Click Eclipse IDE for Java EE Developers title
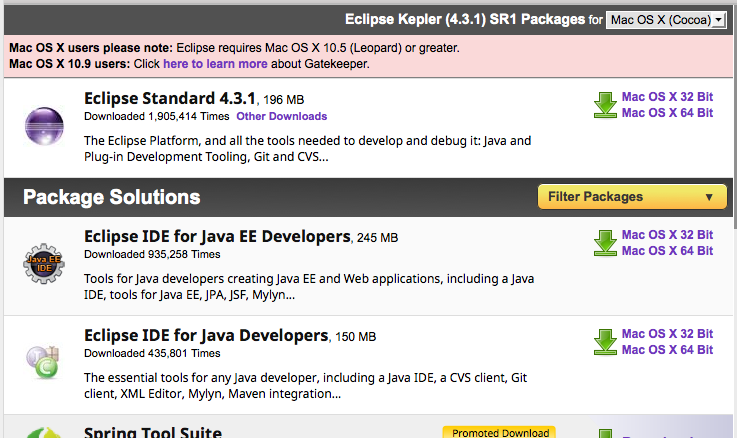The width and height of the screenshot is (737, 438). [217, 236]
